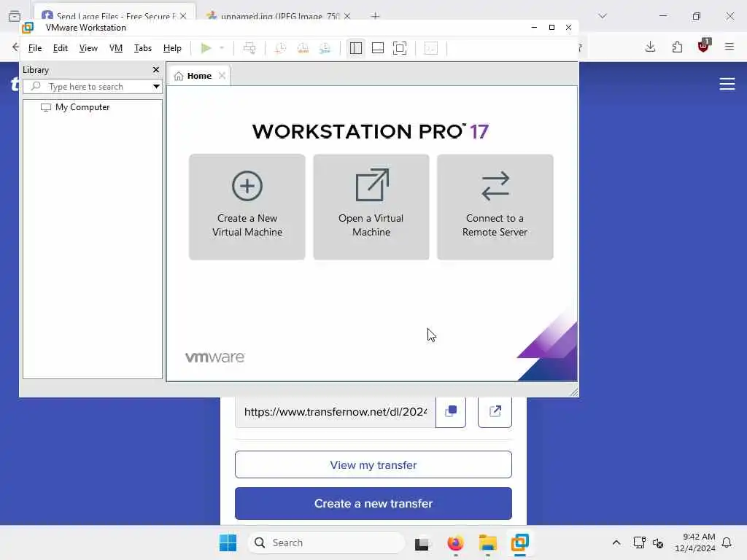Expand the library search dropdown arrow
This screenshot has height=560, width=747.
click(156, 87)
